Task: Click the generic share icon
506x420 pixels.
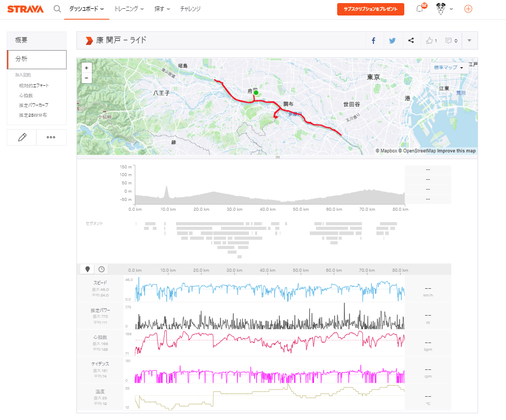Action: click(411, 41)
